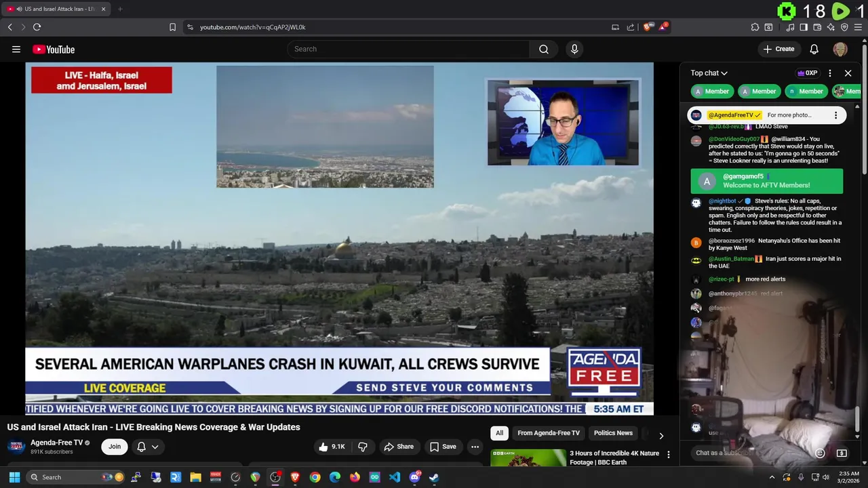Open File Explorer from the taskbar

coord(196,477)
